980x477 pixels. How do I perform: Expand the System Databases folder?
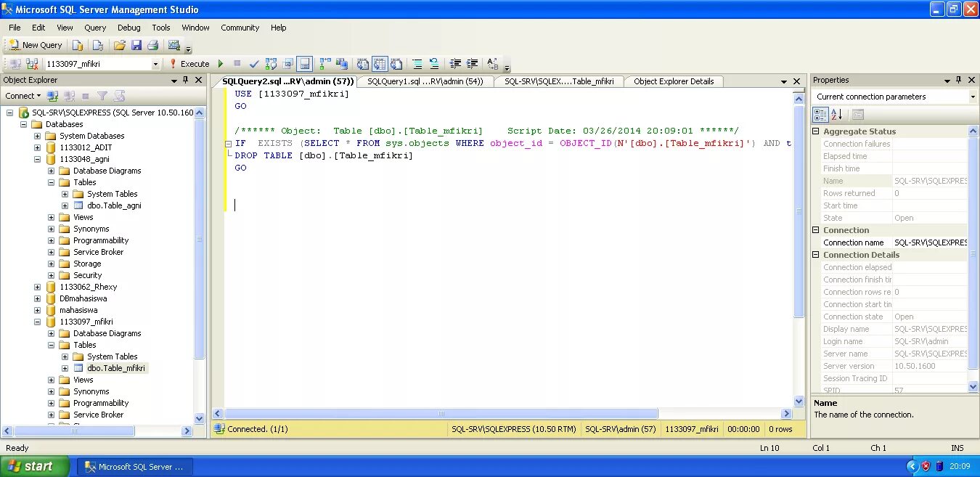(x=37, y=136)
